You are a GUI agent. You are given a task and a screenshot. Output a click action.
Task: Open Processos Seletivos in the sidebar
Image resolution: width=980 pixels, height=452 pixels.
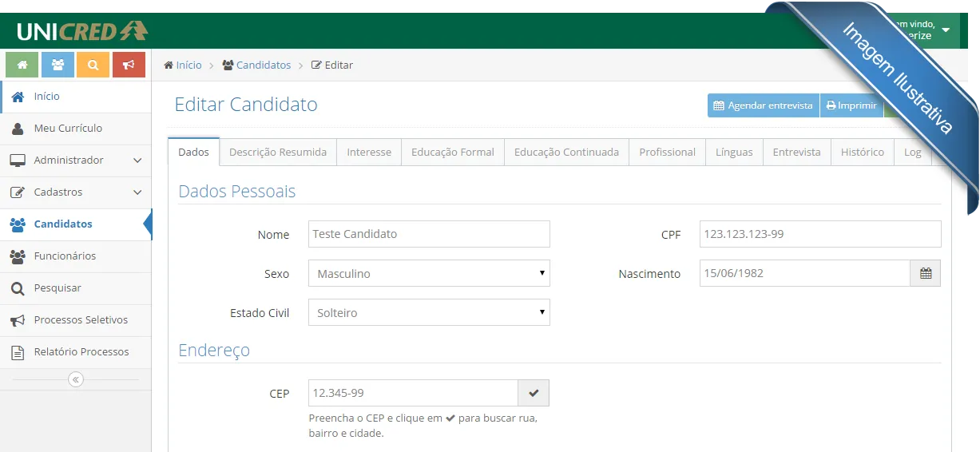80,320
